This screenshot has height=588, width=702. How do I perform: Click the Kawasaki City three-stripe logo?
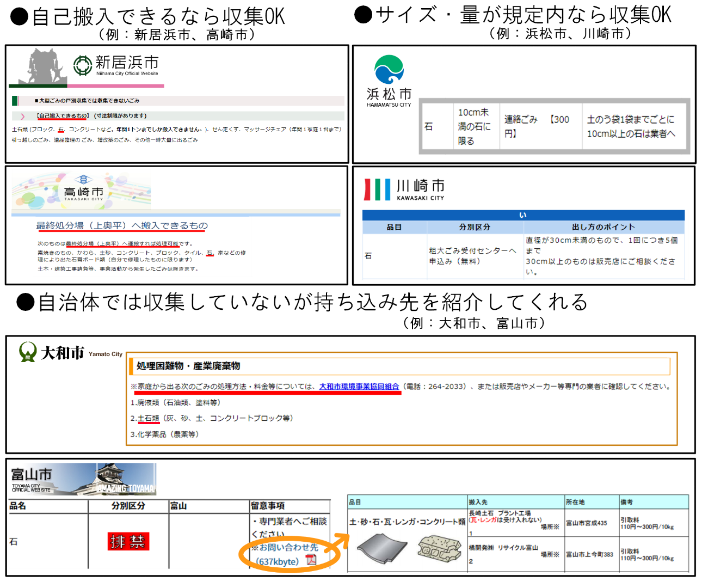point(377,189)
